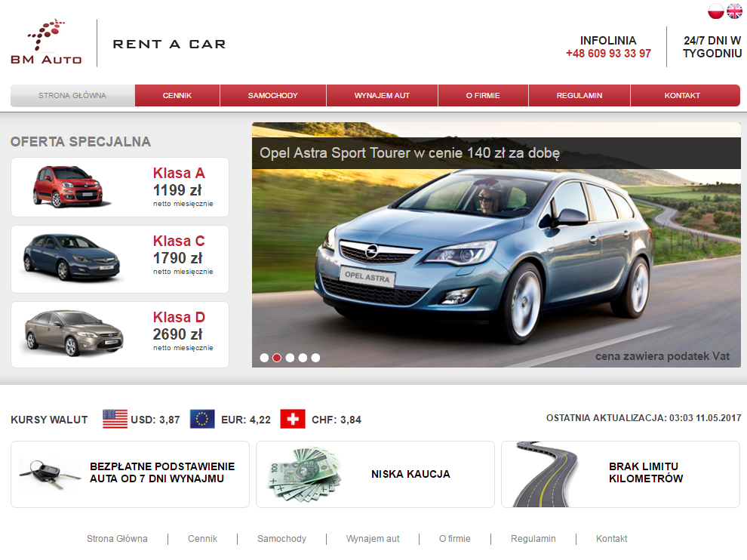Switch language to English flag

click(x=734, y=11)
